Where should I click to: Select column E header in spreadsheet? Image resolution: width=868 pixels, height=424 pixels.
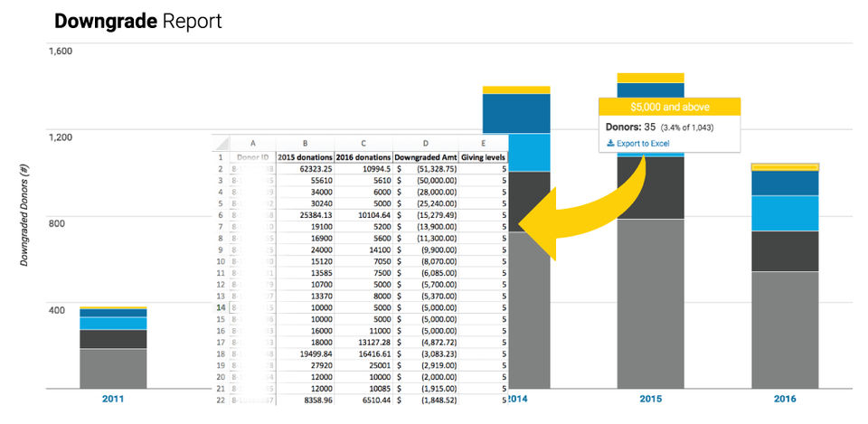[483, 143]
